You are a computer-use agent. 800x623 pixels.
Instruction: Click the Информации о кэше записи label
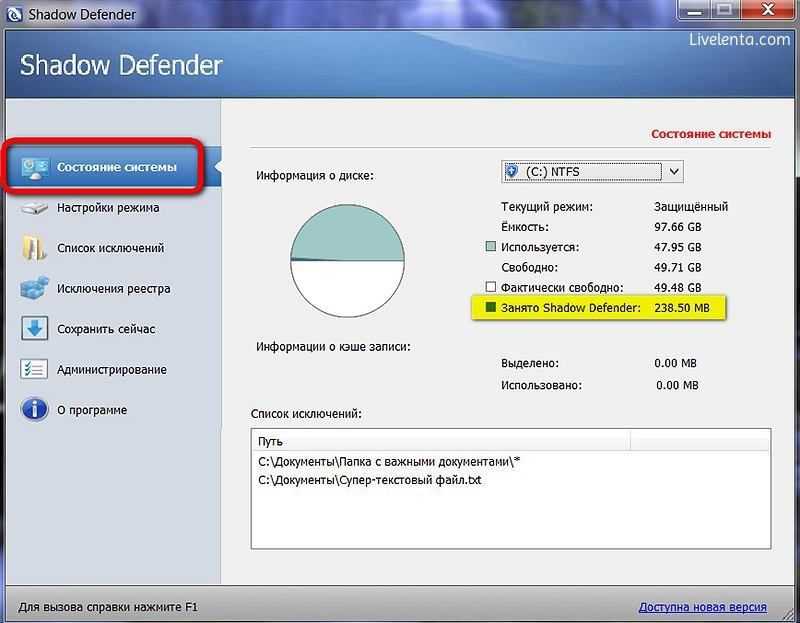pyautogui.click(x=333, y=347)
